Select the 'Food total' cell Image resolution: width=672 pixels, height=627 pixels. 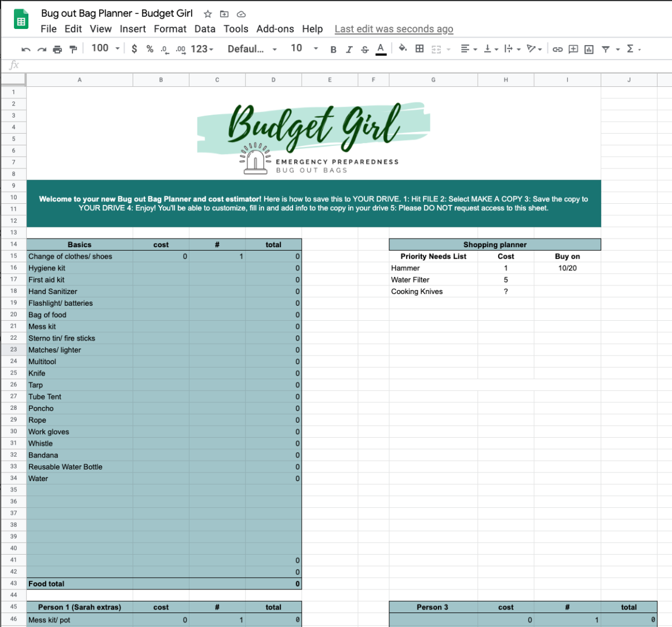tap(80, 584)
